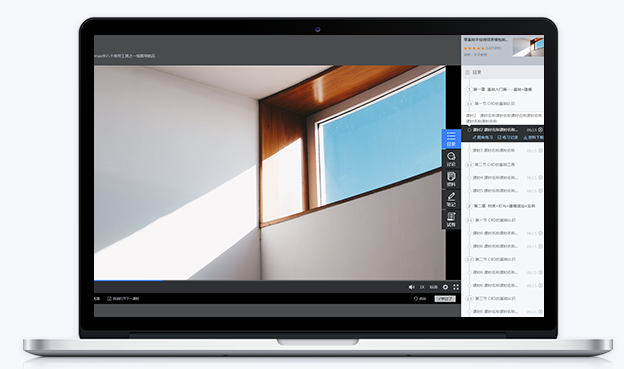Click the blue video progress bar
The width and height of the screenshot is (624, 369).
(128, 280)
